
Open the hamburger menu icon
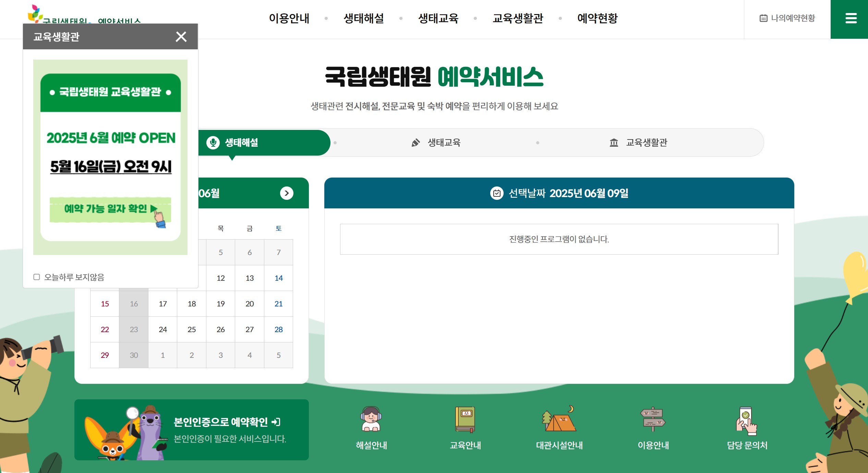pos(851,18)
